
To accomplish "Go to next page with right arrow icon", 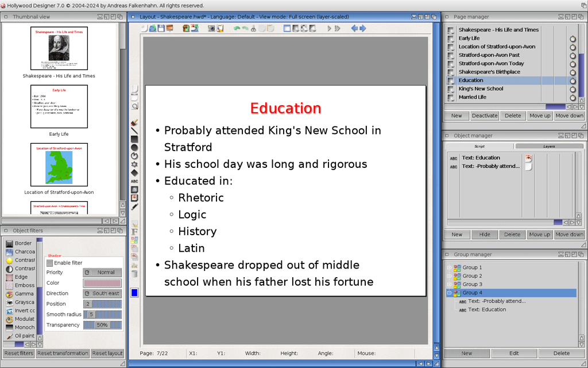I will [363, 28].
